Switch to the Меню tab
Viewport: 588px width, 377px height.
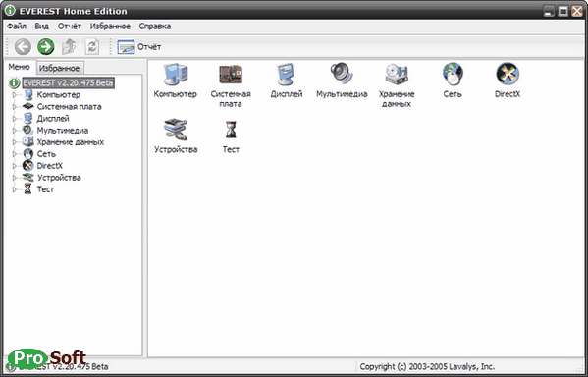[x=19, y=67]
